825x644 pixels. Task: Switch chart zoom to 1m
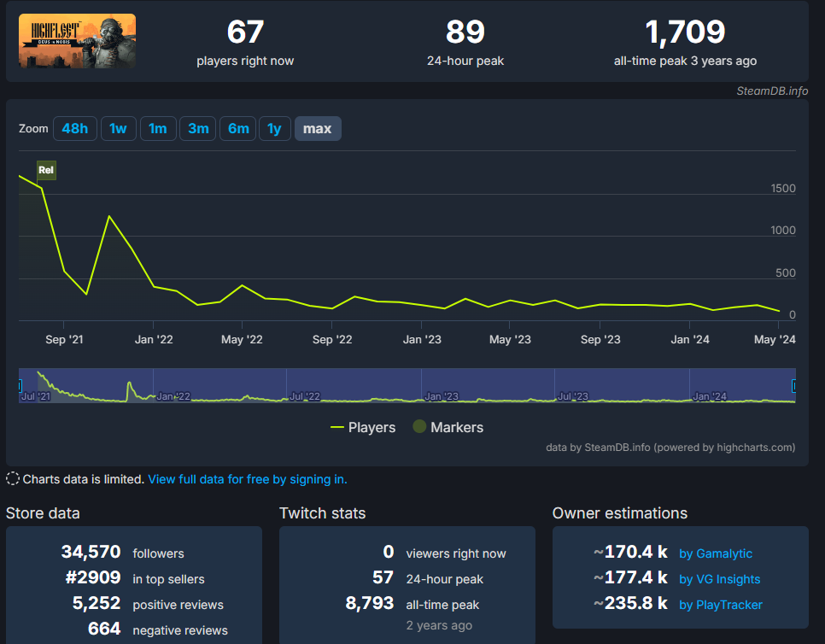pos(157,129)
